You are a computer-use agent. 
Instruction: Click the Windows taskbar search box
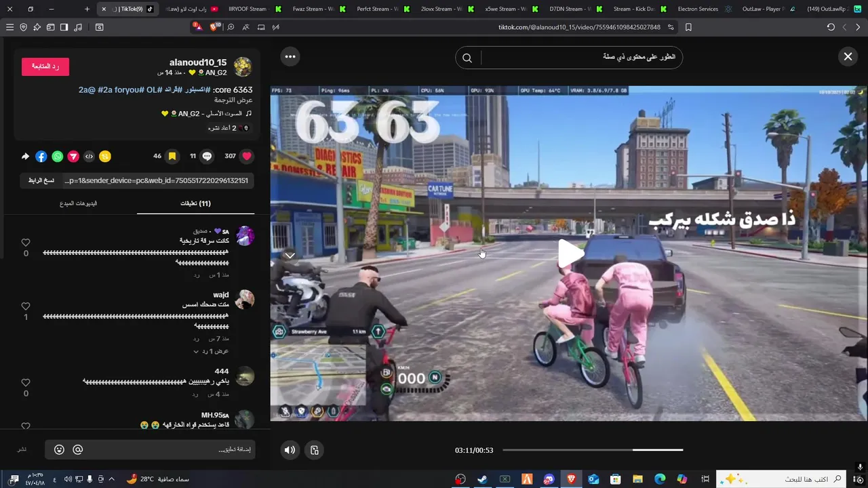point(782,479)
